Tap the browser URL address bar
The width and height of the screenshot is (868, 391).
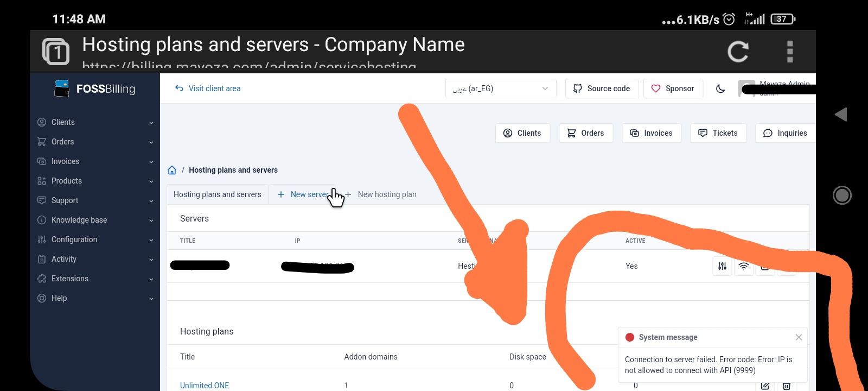[x=250, y=65]
